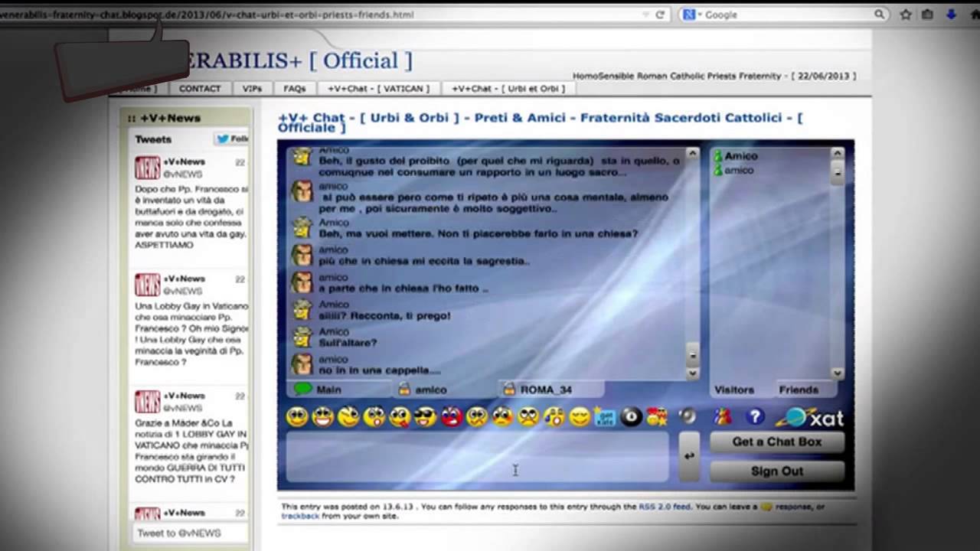Open the browser bookmarks list icon
Screen dimensions: 980x551
(927, 15)
